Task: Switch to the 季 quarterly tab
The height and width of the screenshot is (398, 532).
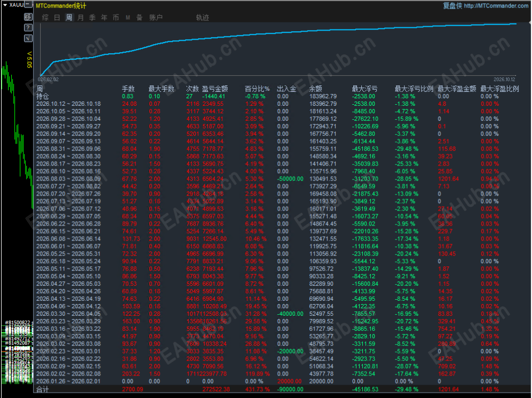Action: (x=92, y=18)
